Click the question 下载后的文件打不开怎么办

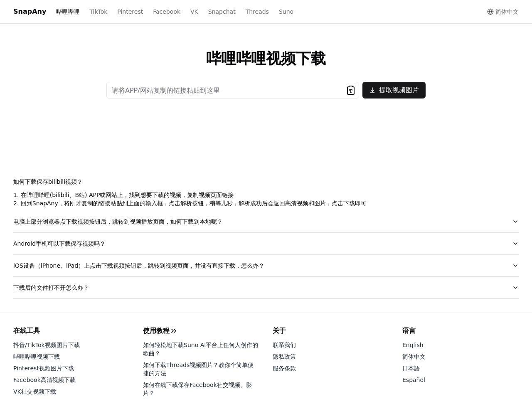click(x=51, y=288)
